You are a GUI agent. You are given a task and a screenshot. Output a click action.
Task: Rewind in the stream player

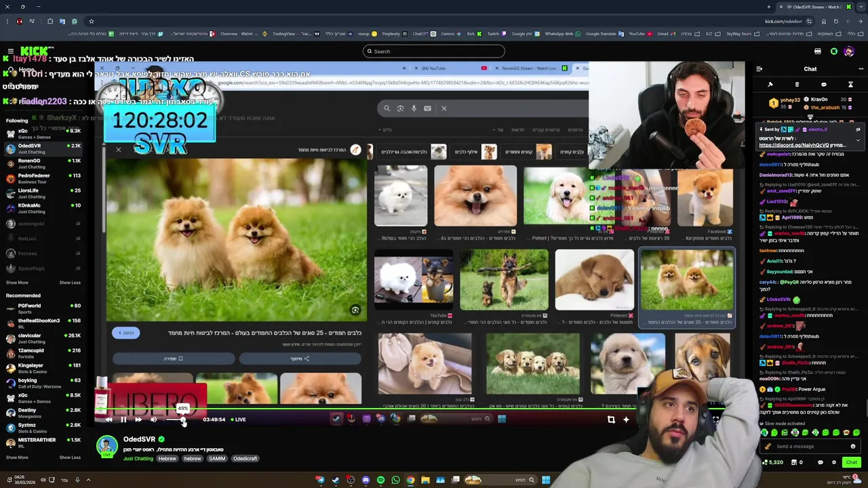[x=108, y=420]
